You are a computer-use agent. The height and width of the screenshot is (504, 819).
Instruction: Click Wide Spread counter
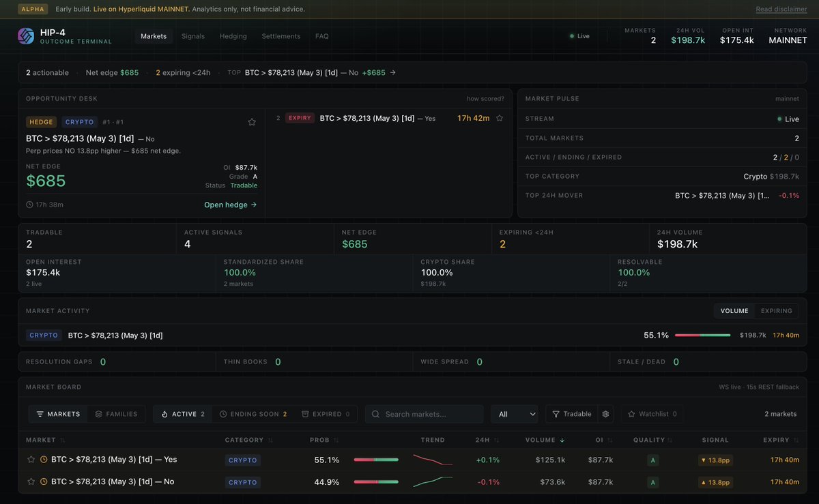coord(451,361)
